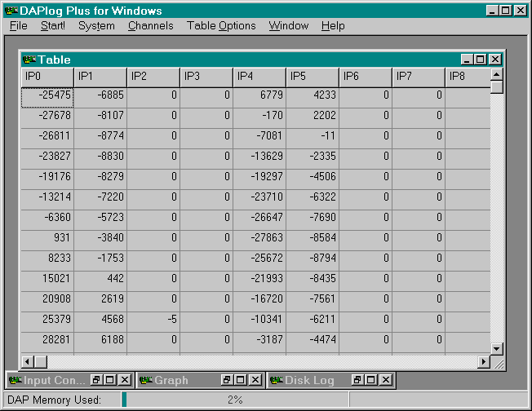Screen dimensions: 532x411
Task: Select the cell with value 4233
Action: click(x=313, y=98)
